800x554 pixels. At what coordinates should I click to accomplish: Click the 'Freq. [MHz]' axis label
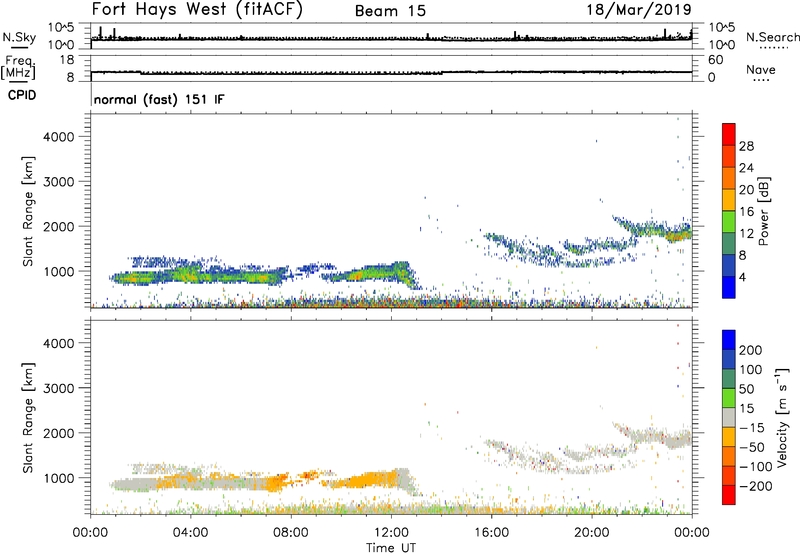click(19, 68)
